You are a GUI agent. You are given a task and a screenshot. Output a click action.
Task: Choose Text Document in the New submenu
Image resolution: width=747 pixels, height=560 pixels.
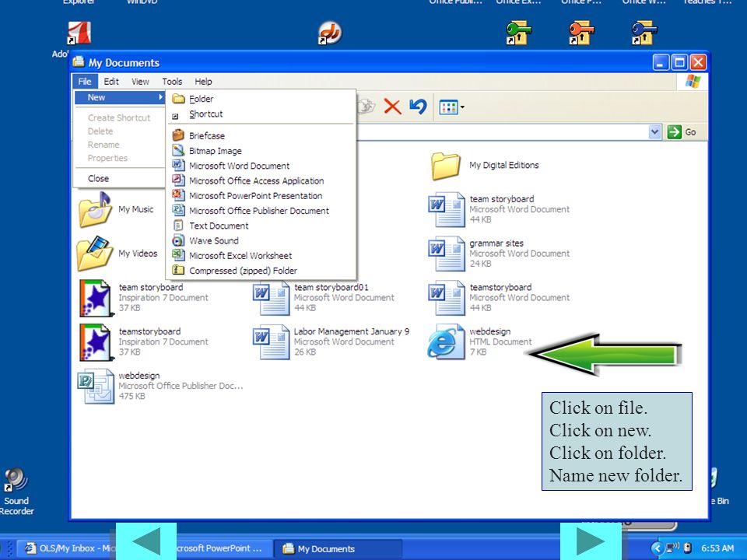tap(261, 226)
